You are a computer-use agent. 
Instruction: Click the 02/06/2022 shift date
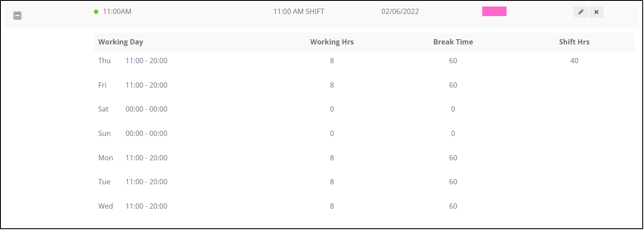[x=400, y=12]
